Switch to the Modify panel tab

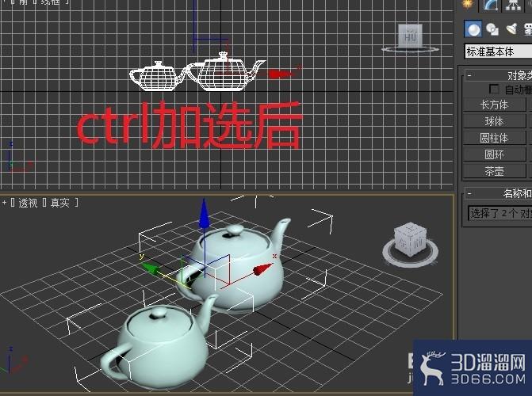pyautogui.click(x=490, y=5)
